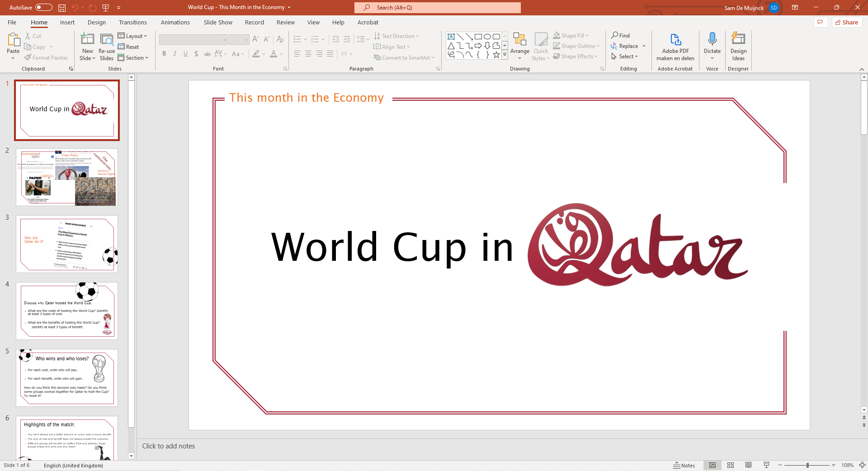This screenshot has width=868, height=471.
Task: Open the Insert tab
Action: pyautogui.click(x=67, y=22)
